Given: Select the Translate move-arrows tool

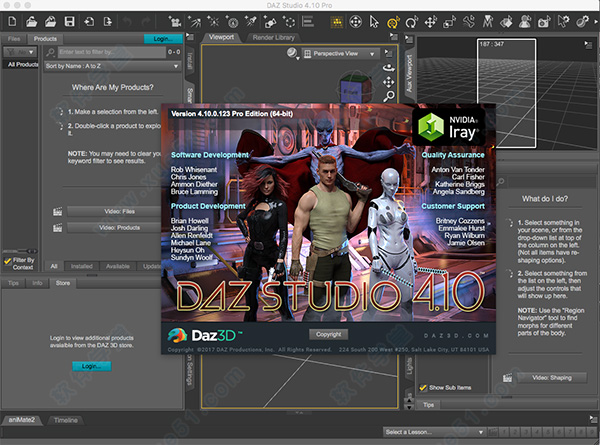Looking at the screenshot, I should click(x=430, y=22).
